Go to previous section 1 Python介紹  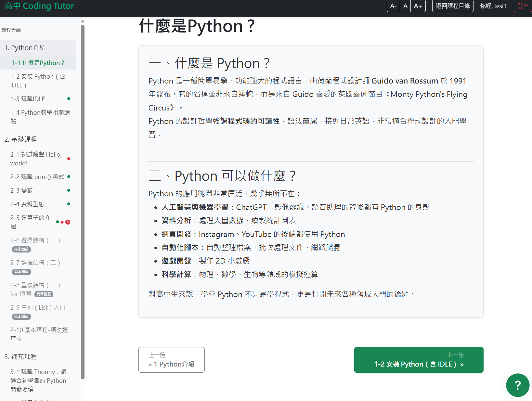coord(171,360)
